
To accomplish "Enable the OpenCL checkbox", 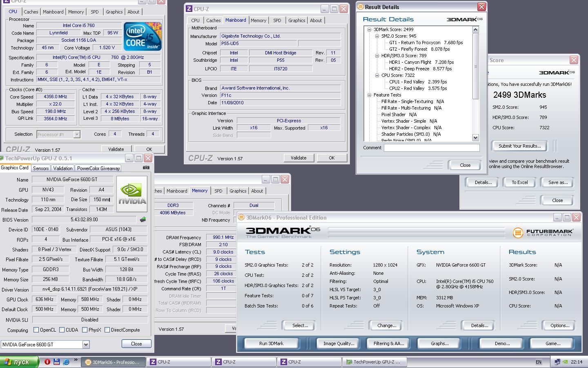I will [36, 330].
